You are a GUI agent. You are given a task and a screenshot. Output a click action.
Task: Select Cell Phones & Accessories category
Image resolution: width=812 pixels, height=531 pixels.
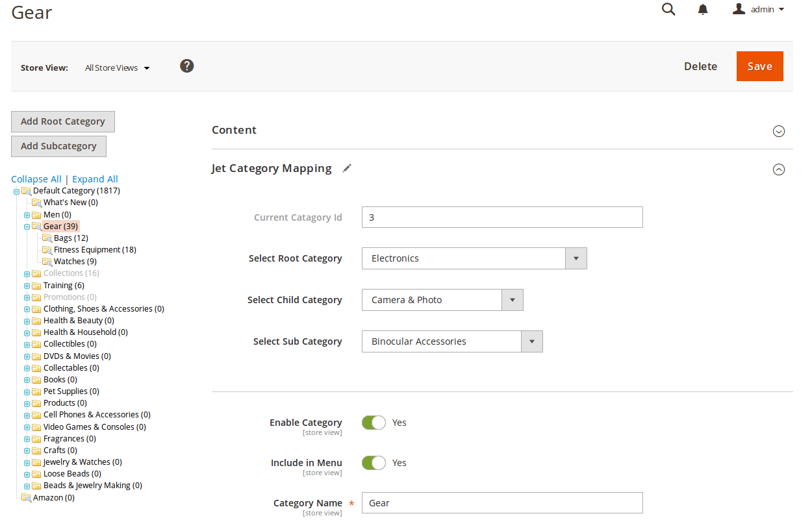click(x=97, y=415)
